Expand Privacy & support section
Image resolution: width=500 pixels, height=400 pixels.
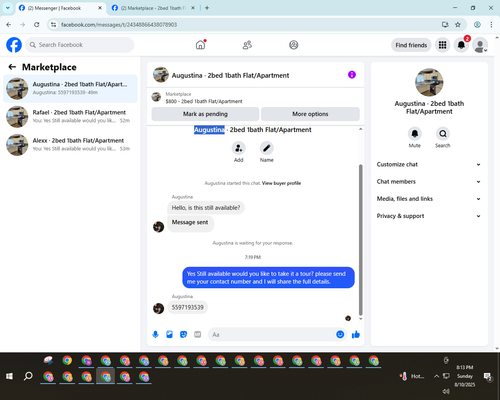tap(429, 216)
